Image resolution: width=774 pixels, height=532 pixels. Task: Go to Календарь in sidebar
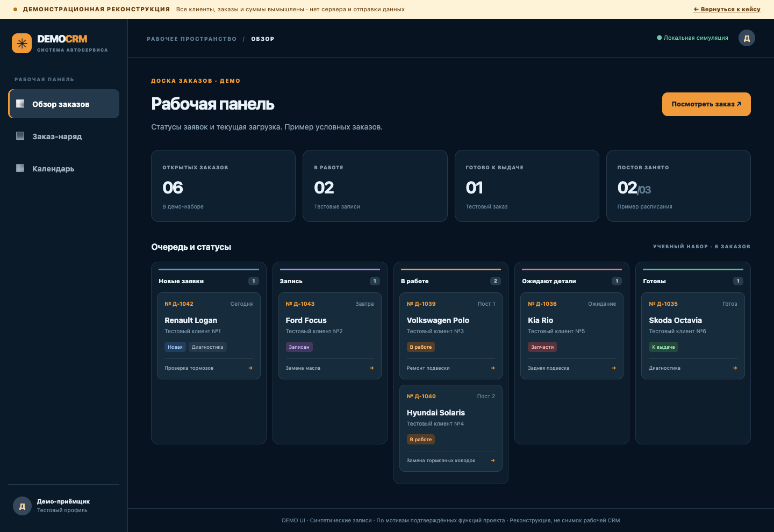[x=64, y=168]
